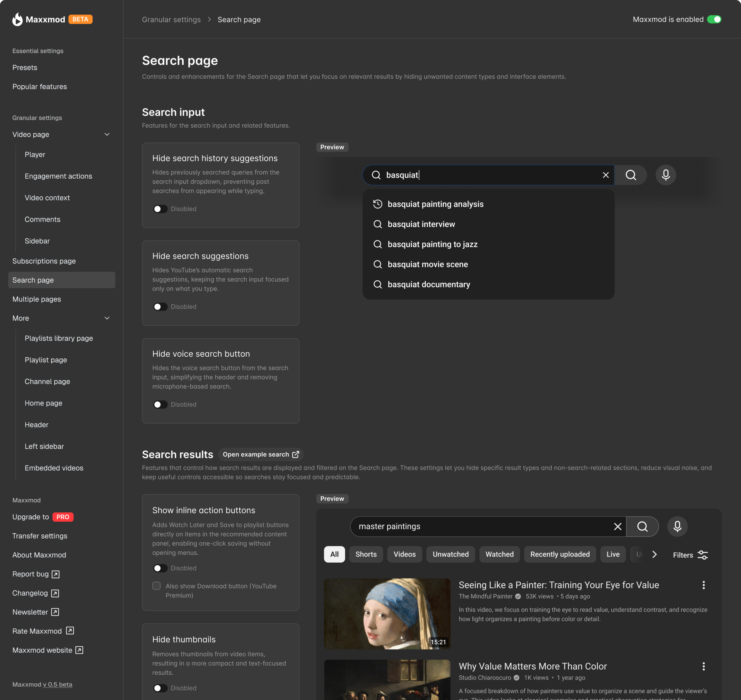
Task: Select the Unwatched filter chip
Action: click(x=450, y=554)
